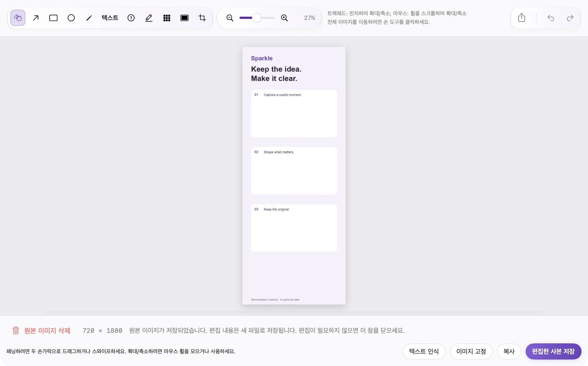Click the trash icon for original image
Screen dimensions: 588x366
coord(16,330)
